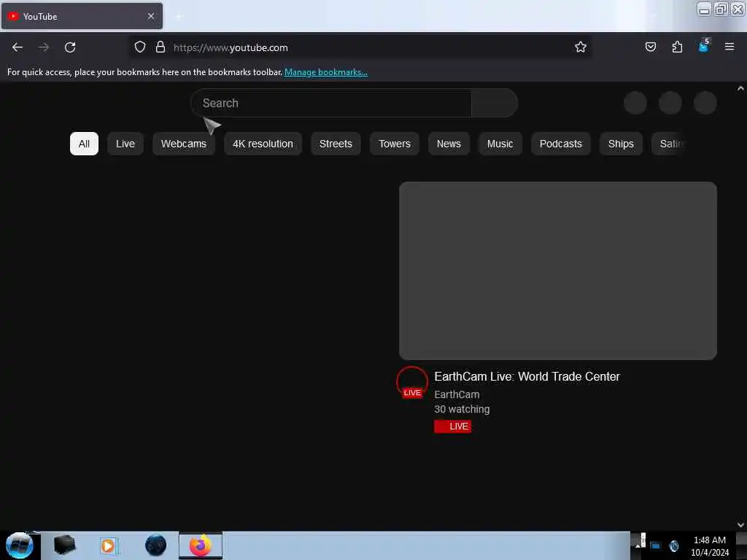Show hidden system tray icons
747x560 pixels.
pyautogui.click(x=638, y=545)
